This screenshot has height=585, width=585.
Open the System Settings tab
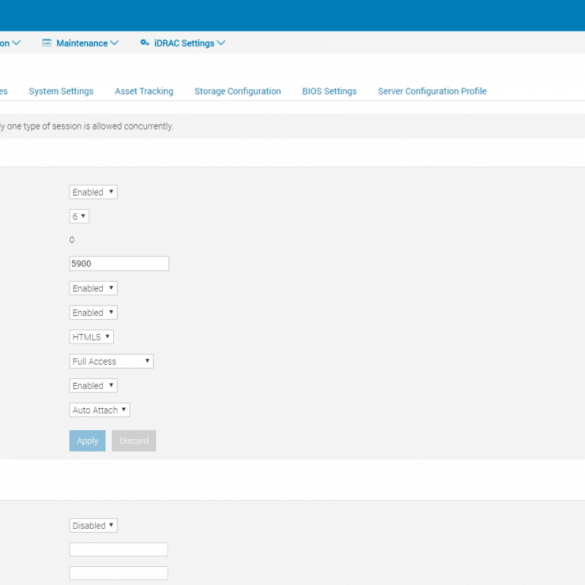point(61,91)
